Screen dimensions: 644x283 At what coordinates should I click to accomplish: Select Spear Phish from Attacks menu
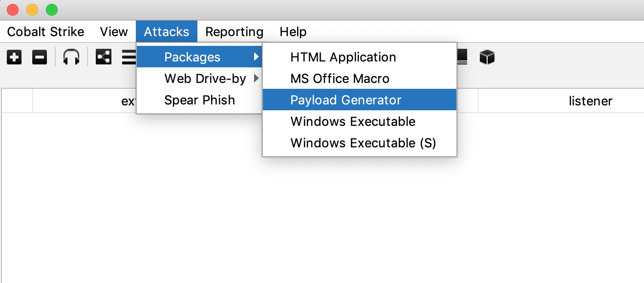199,100
